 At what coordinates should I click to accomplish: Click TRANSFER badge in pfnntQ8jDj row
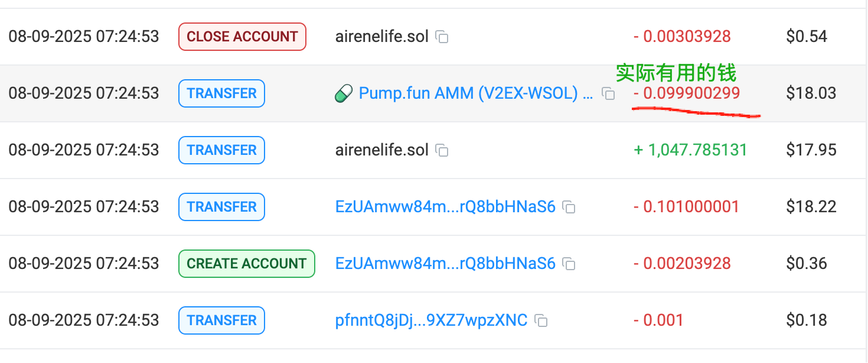pyautogui.click(x=221, y=320)
